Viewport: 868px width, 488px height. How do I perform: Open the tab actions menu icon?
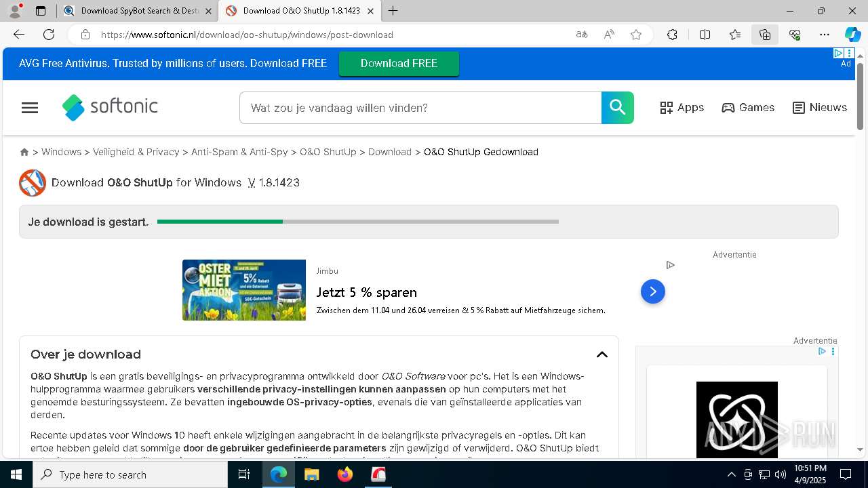(41, 11)
